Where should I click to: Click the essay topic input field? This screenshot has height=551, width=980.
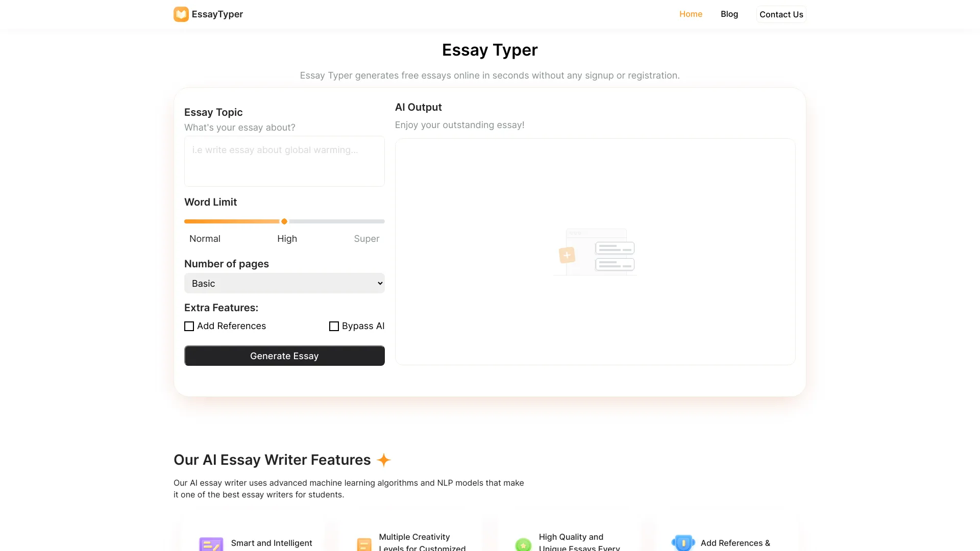tap(284, 161)
